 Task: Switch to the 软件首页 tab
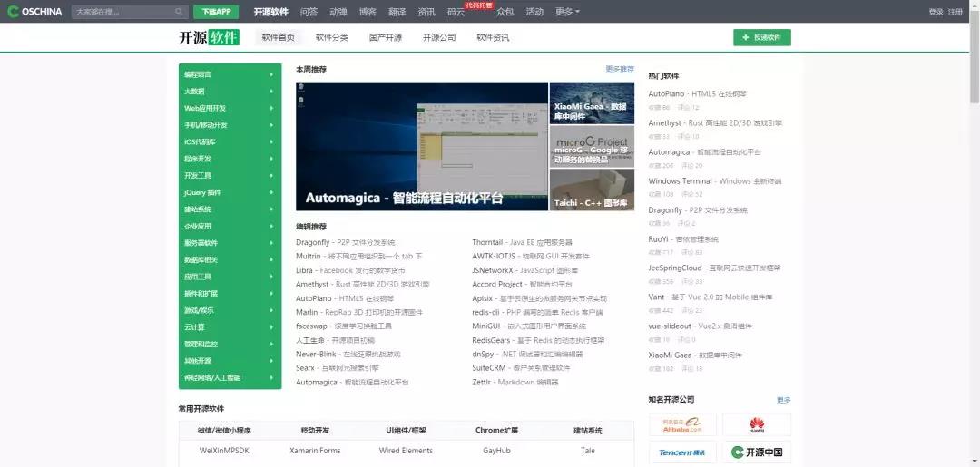[x=279, y=37]
